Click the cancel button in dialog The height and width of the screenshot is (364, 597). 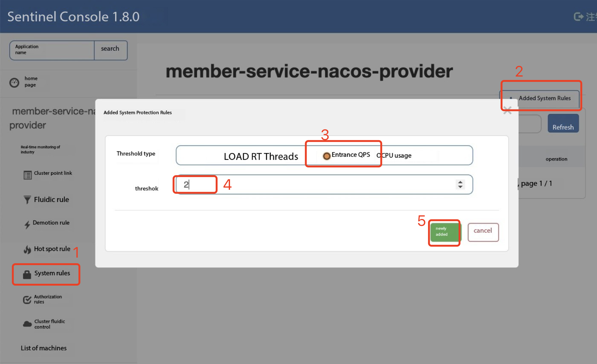[x=483, y=232]
